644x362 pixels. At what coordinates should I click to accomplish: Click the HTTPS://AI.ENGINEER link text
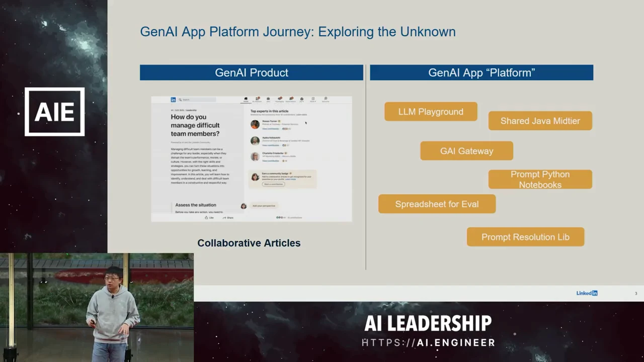(x=429, y=343)
